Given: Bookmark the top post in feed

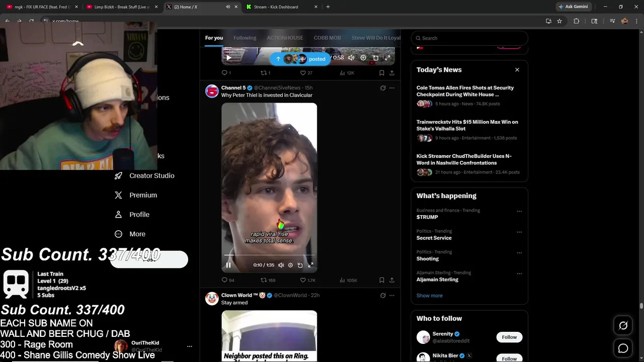Looking at the screenshot, I should 381,73.
